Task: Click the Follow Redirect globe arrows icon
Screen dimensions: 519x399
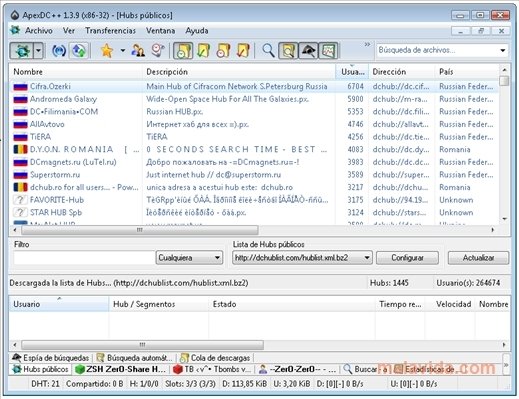Action: pyautogui.click(x=79, y=51)
